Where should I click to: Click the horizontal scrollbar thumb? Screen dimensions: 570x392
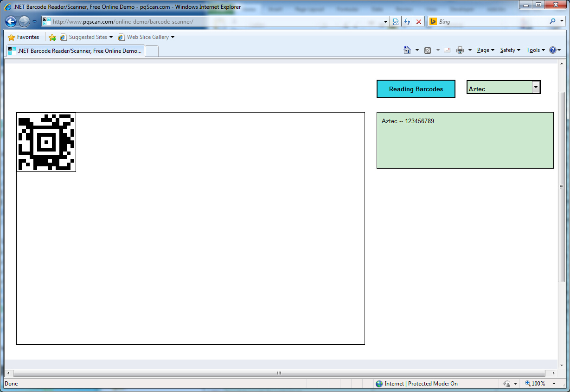tap(279, 373)
